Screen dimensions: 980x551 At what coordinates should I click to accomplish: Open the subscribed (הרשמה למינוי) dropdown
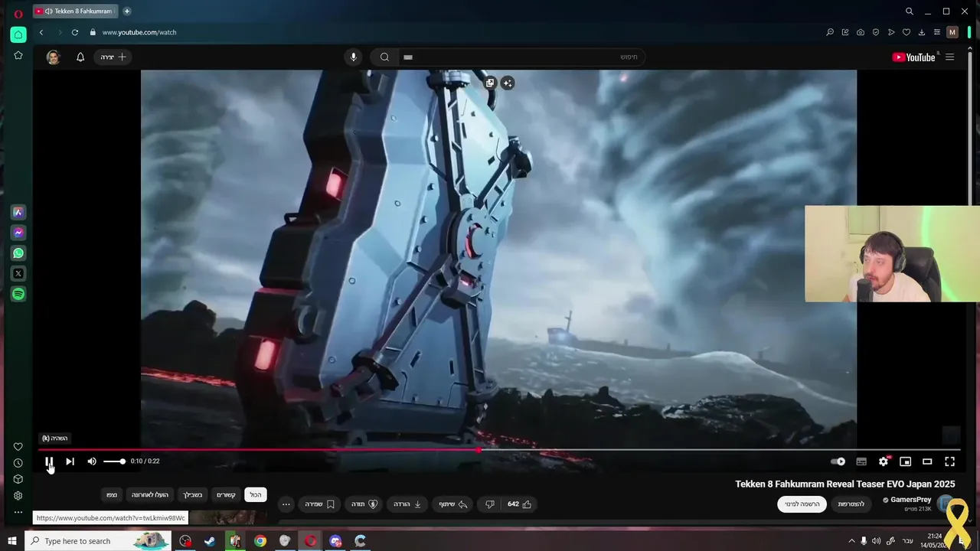802,504
